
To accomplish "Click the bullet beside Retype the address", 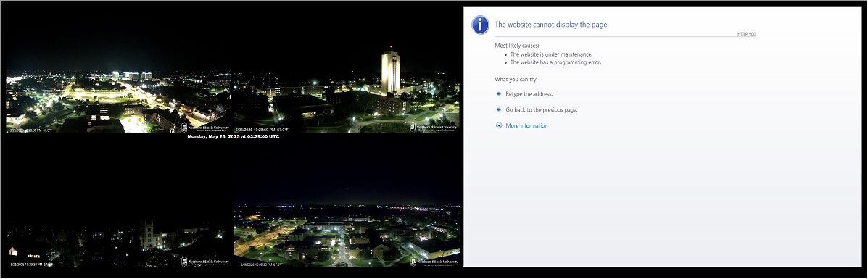I will click(499, 93).
